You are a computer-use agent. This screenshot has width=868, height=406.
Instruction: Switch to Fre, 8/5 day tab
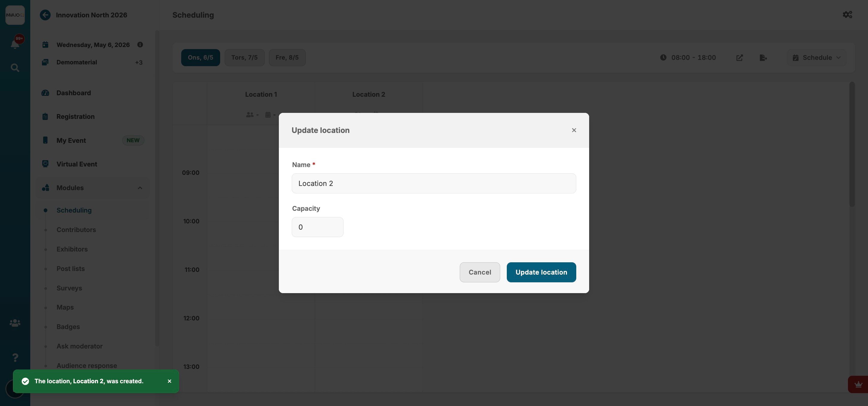click(x=287, y=57)
